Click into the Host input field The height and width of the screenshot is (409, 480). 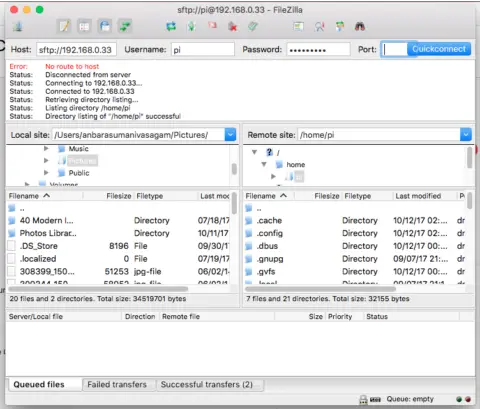tap(76, 50)
